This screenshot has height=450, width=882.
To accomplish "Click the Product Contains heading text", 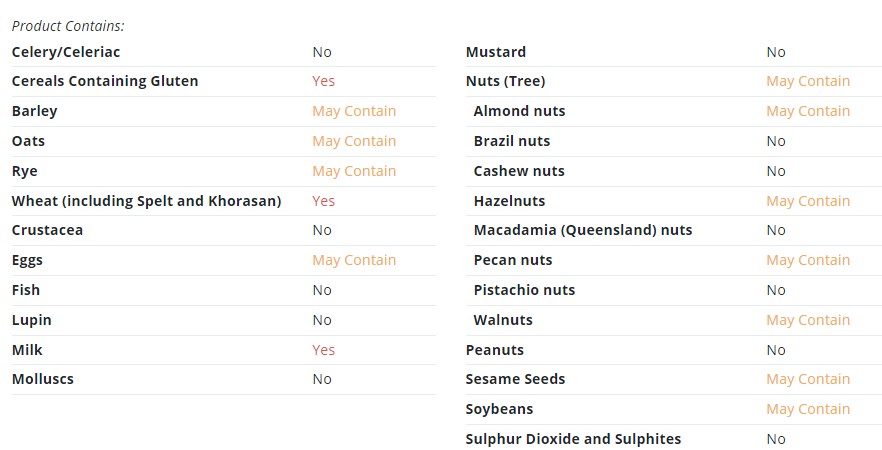I will (x=68, y=26).
